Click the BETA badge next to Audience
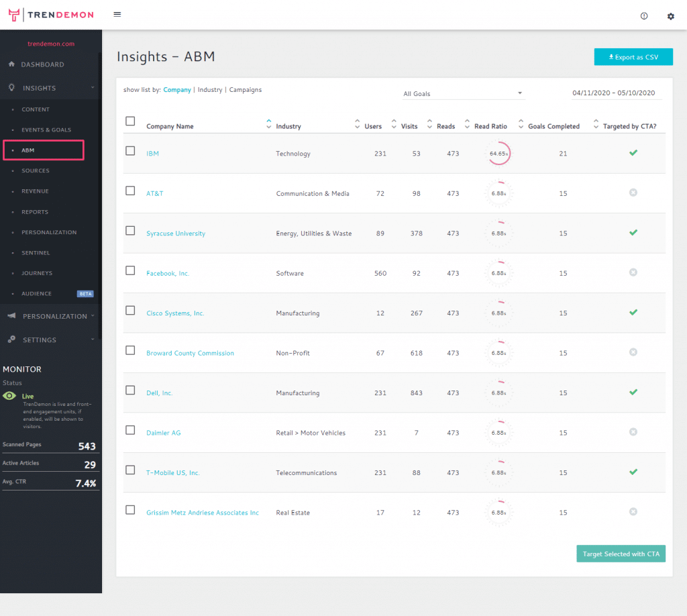 [85, 294]
